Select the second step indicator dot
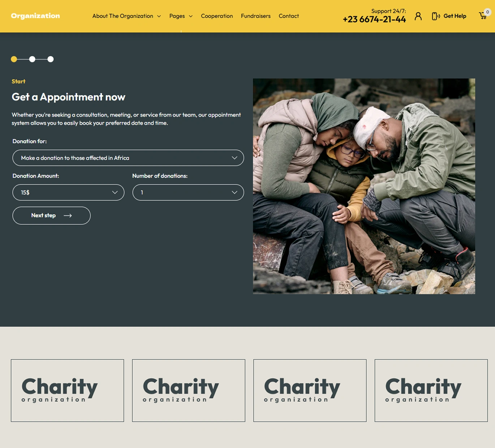 click(32, 59)
